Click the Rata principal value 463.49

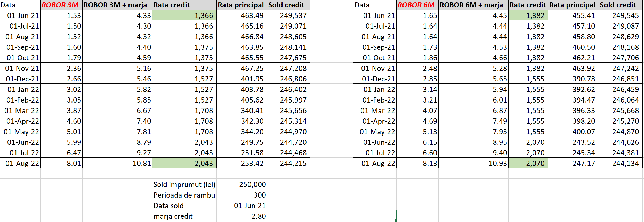click(x=242, y=15)
